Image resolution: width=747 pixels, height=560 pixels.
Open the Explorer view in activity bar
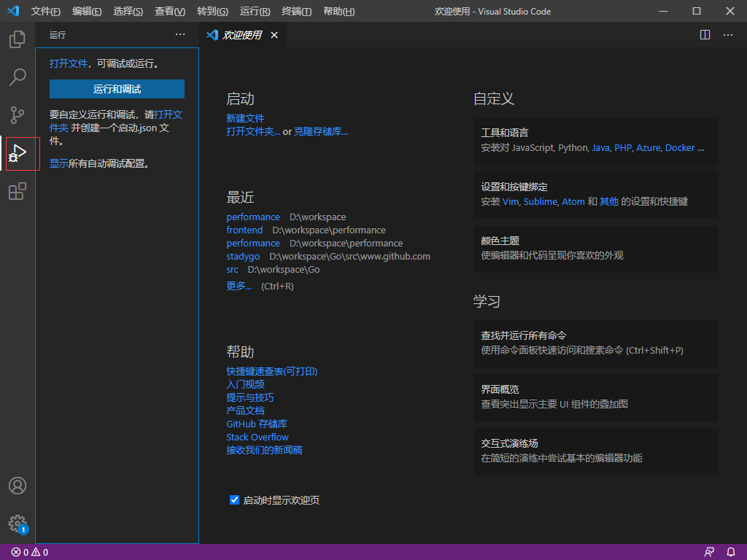tap(18, 39)
